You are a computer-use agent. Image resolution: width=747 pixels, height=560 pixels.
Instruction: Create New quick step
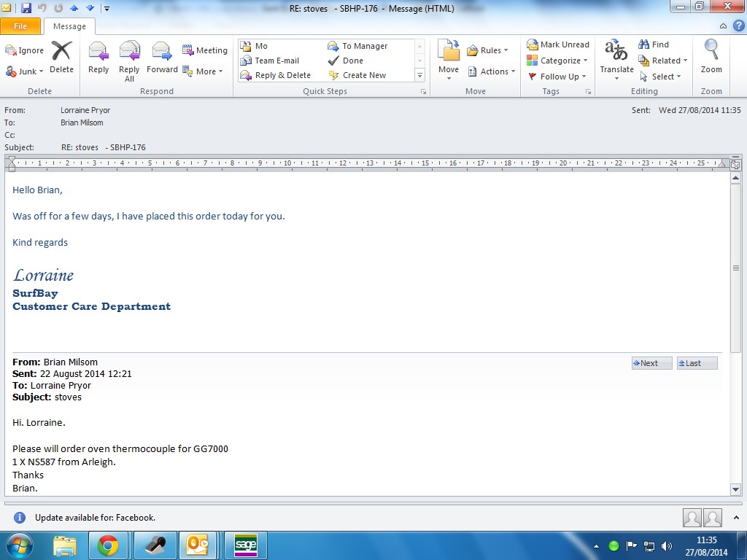(357, 75)
